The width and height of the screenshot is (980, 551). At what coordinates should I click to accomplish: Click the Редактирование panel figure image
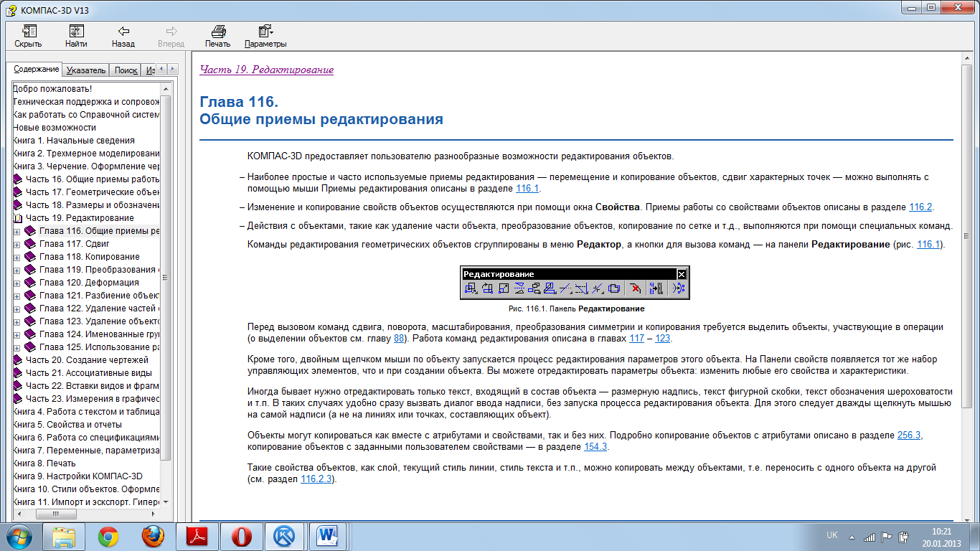point(574,283)
